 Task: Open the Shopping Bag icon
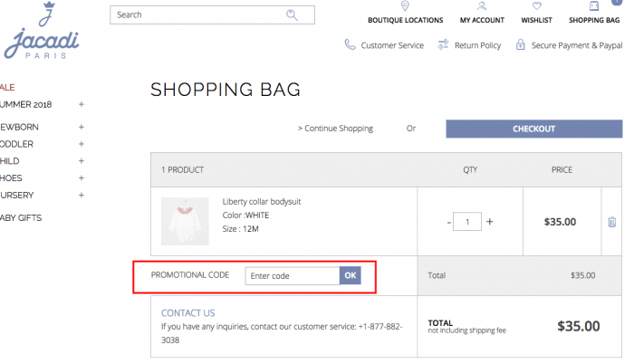pos(594,5)
